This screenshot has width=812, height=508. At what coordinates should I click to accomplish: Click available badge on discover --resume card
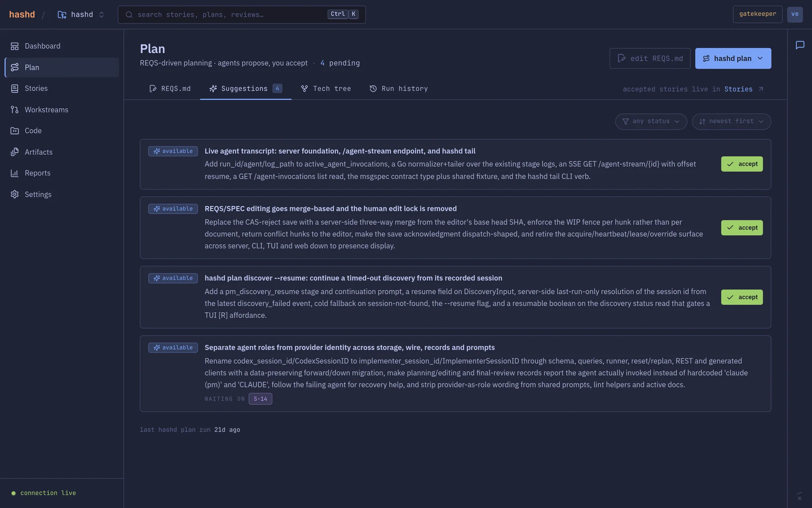[173, 279]
